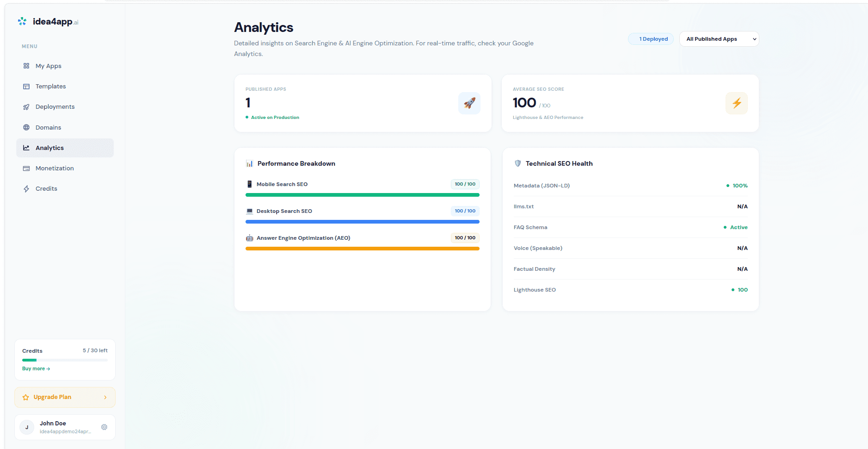Navigate to Deployments menu item

pyautogui.click(x=65, y=107)
